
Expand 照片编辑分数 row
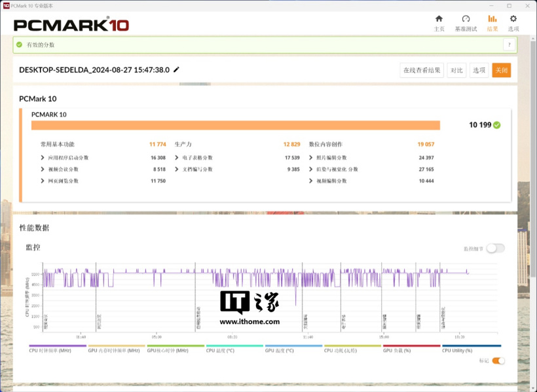coord(311,158)
